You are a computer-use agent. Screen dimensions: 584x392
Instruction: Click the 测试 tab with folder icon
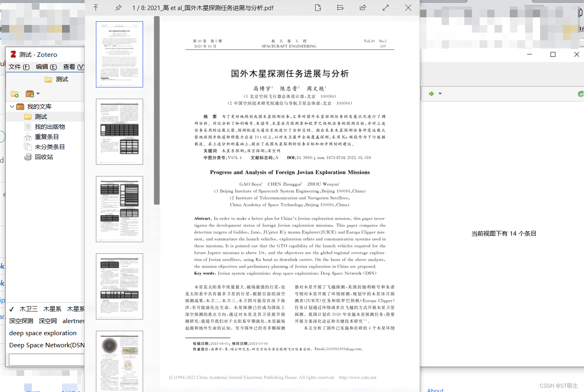coord(56,79)
